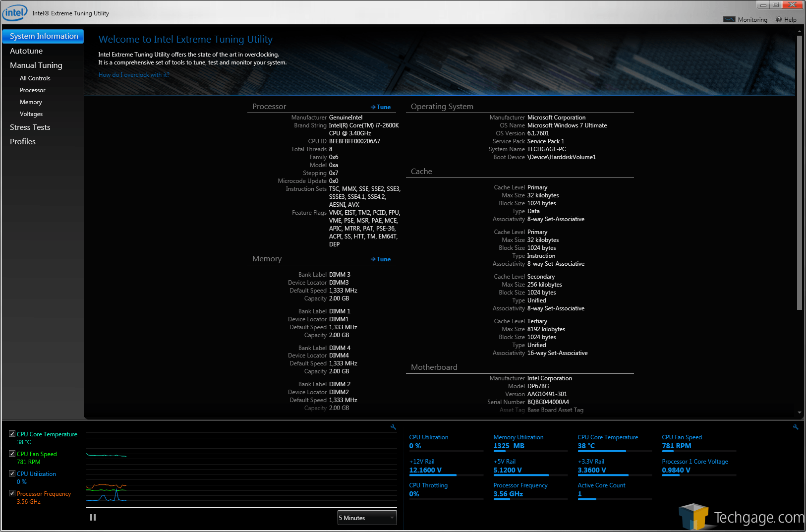806x532 pixels.
Task: Click Tune link in Processor section
Action: [x=381, y=107]
